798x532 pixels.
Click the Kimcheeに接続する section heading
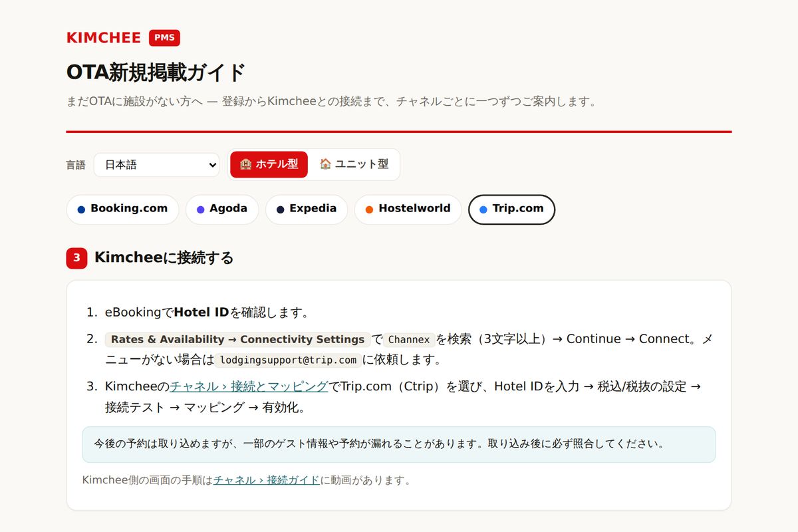tap(164, 258)
